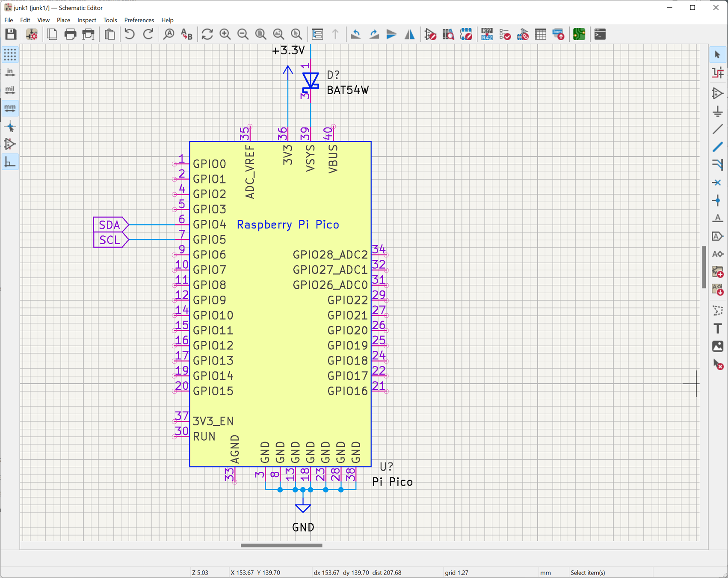The image size is (728, 578).
Task: Toggle full-window crosshair cursor
Action: [x=10, y=127]
